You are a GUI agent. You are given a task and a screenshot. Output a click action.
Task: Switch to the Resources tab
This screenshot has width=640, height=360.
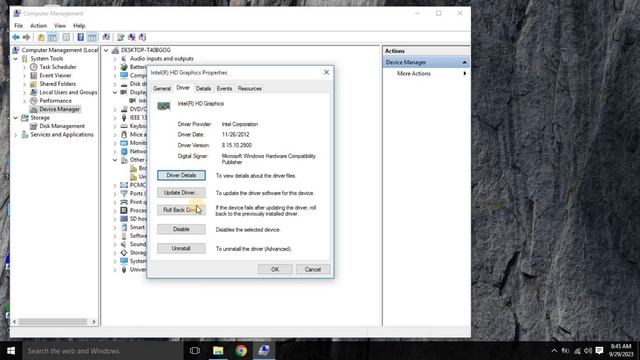pyautogui.click(x=249, y=89)
